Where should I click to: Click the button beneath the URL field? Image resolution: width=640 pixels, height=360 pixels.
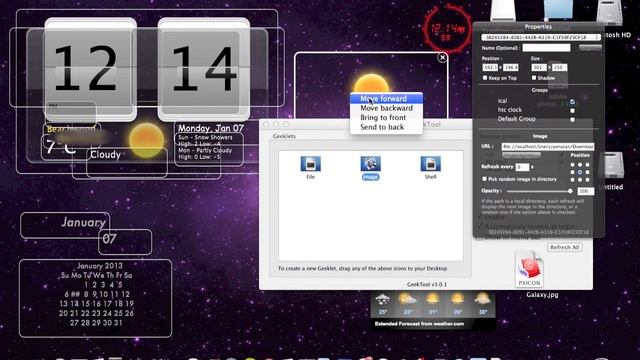pos(521,156)
